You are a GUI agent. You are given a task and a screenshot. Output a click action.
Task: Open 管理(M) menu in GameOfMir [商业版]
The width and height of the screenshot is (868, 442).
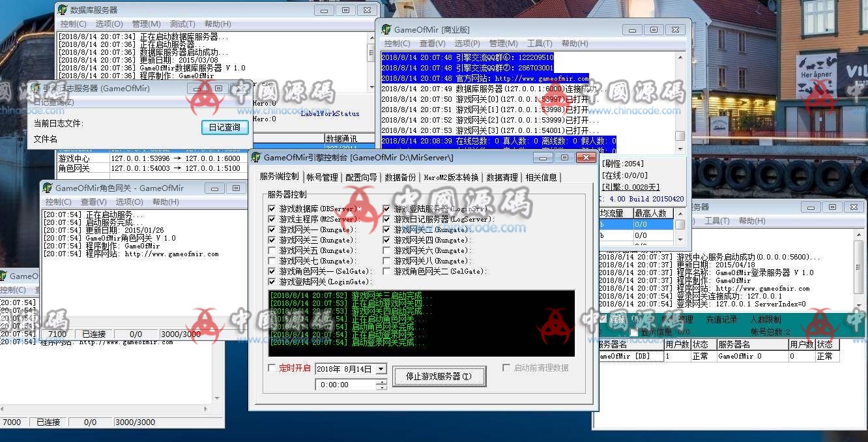point(504,44)
